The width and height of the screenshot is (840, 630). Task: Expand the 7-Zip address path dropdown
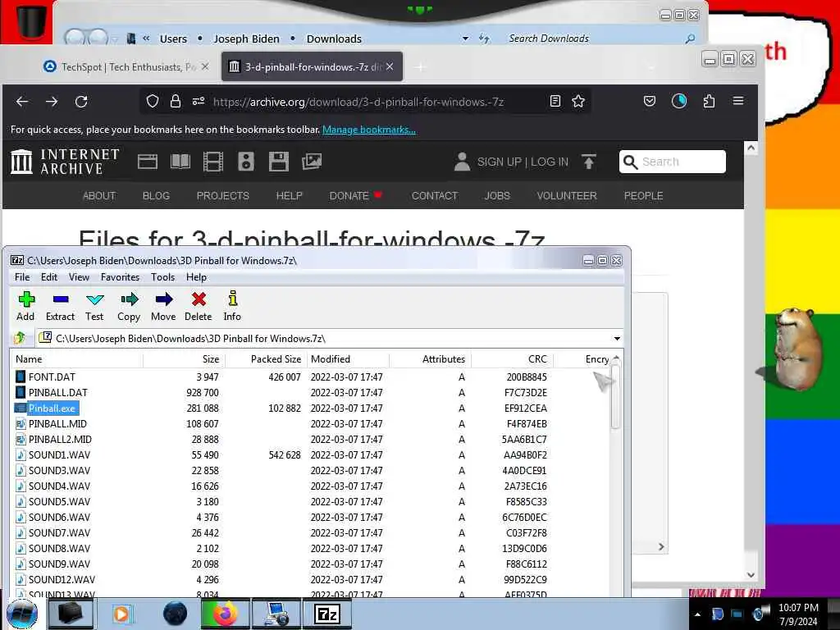(617, 339)
